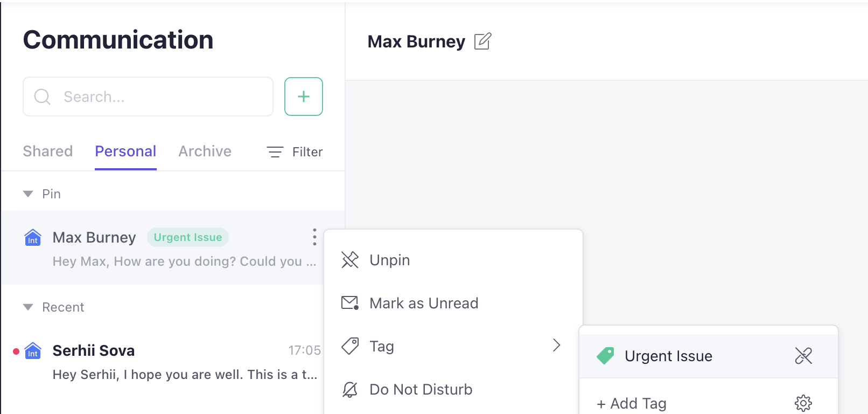Open the three-dot menu on Max Burney conversation
The image size is (868, 414).
(x=314, y=237)
